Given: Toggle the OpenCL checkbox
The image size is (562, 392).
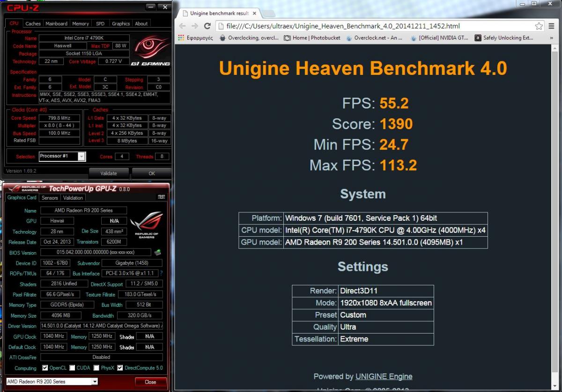Looking at the screenshot, I should coord(45,368).
